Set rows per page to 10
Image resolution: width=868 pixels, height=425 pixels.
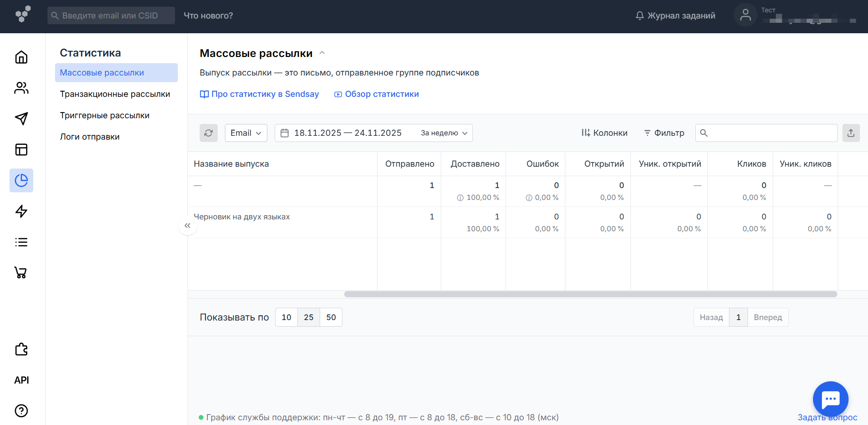[x=286, y=317]
